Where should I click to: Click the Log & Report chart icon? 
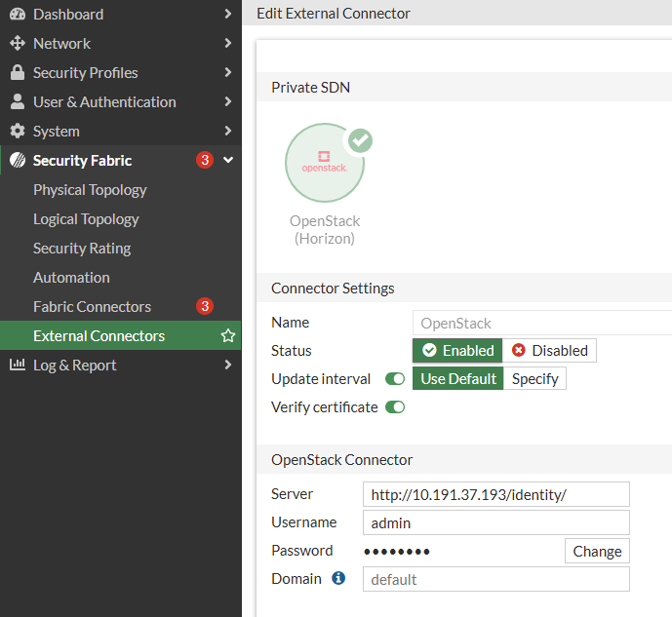[18, 365]
